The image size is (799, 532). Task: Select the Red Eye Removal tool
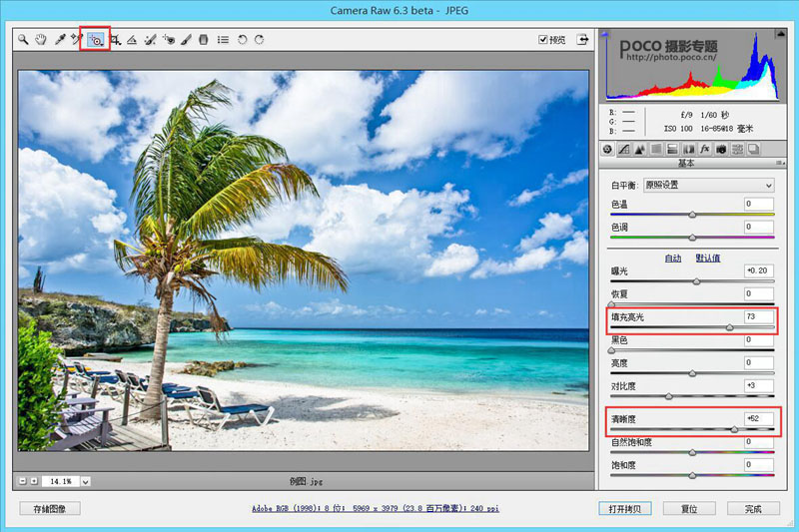click(x=169, y=39)
